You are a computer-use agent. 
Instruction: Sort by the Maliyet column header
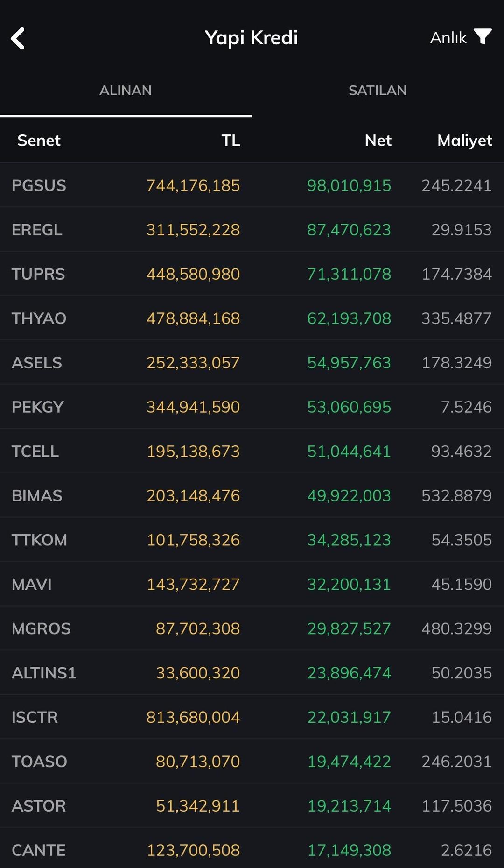(x=465, y=140)
